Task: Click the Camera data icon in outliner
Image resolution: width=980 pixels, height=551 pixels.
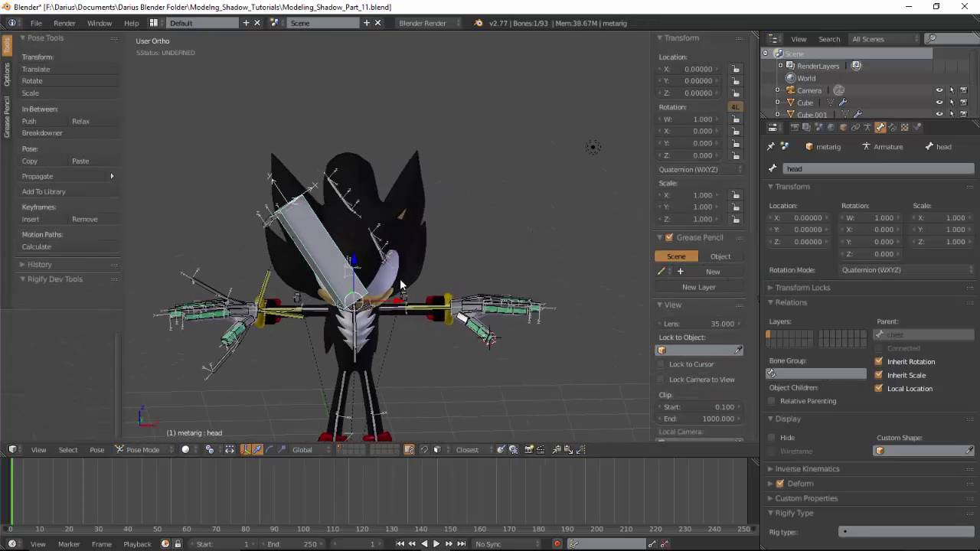Action: coord(839,90)
